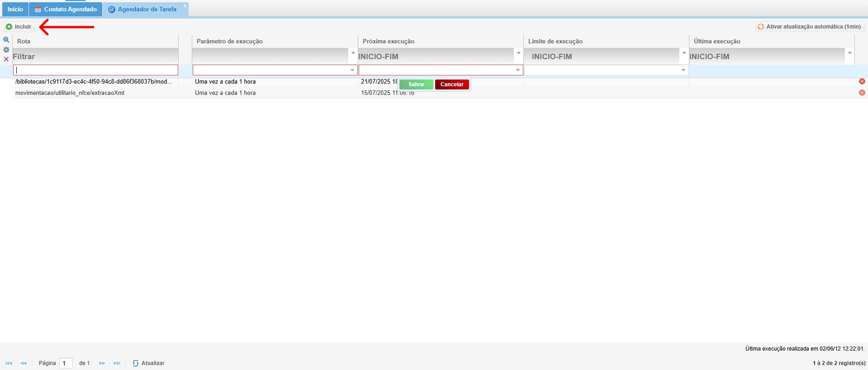This screenshot has width=868, height=370.
Task: Click the magnifier search icon beside Rota
Action: pyautogui.click(x=6, y=40)
